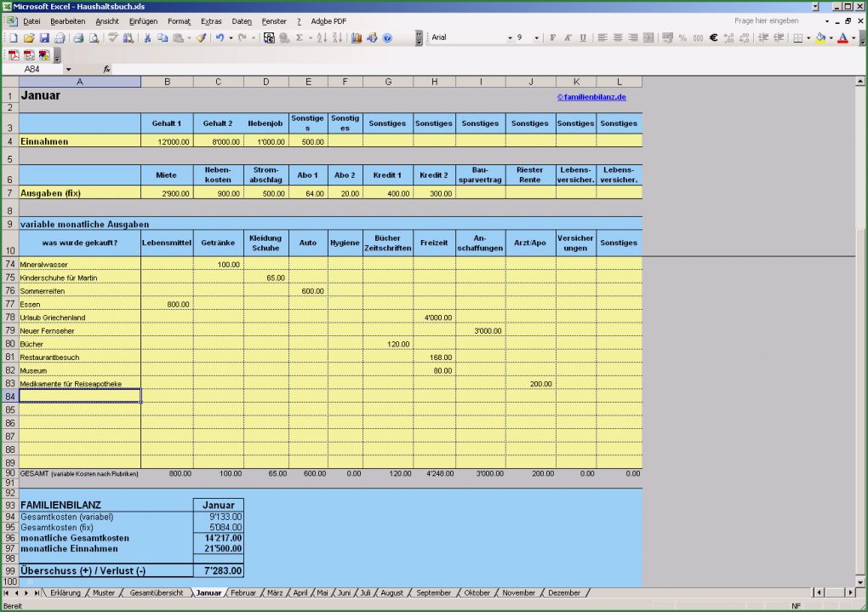Open the AutoSum function
This screenshot has width=868, height=612.
(x=301, y=37)
